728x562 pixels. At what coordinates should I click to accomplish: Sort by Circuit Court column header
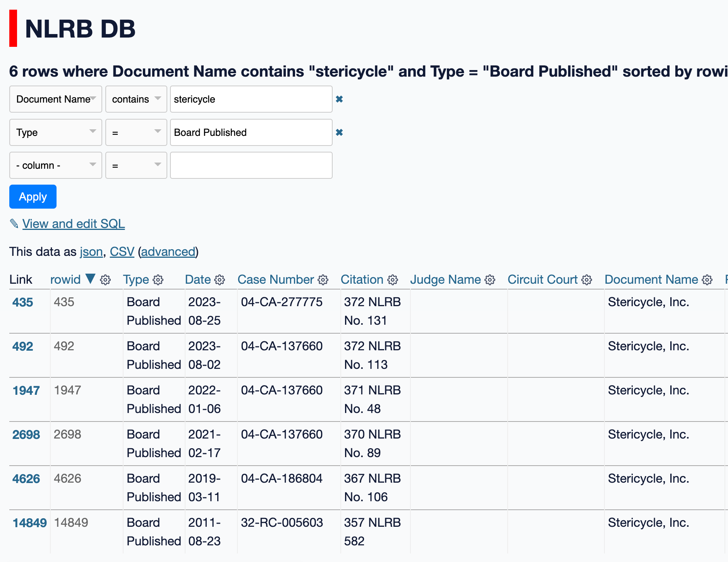click(x=543, y=279)
